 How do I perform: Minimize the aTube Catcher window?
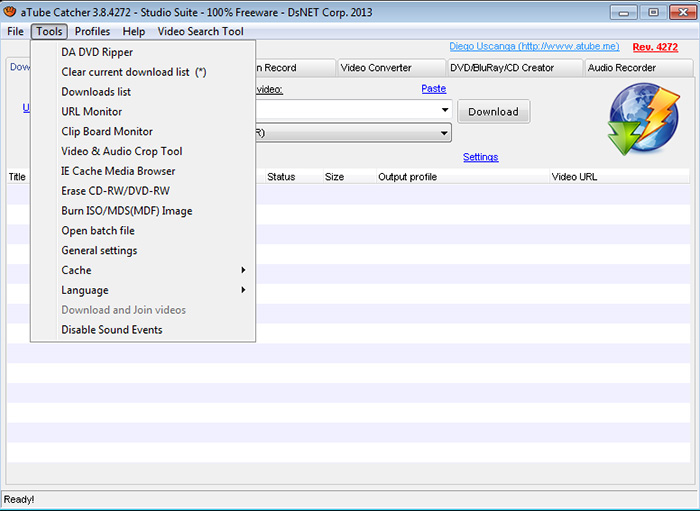(x=623, y=12)
